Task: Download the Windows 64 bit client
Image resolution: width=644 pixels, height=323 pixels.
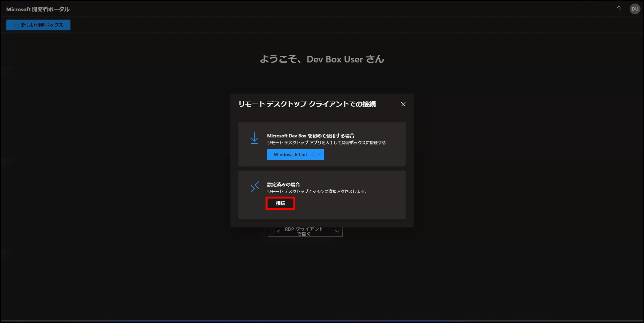Action: [x=290, y=154]
